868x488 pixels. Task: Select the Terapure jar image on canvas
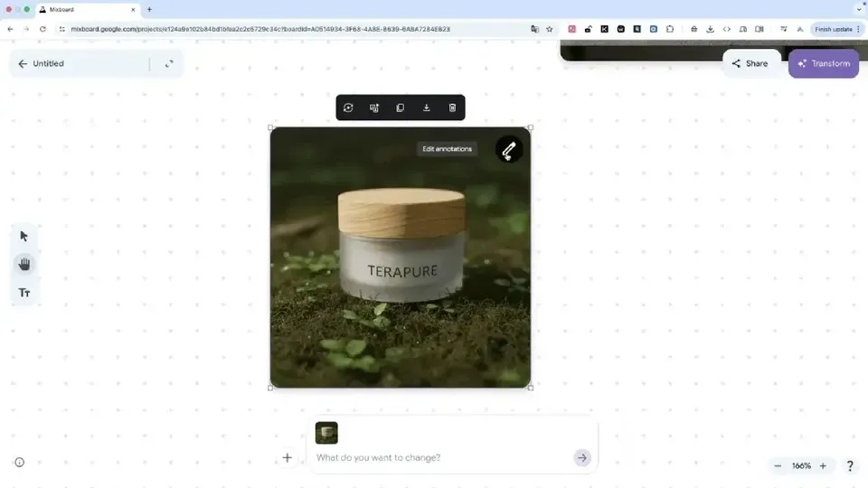[401, 258]
